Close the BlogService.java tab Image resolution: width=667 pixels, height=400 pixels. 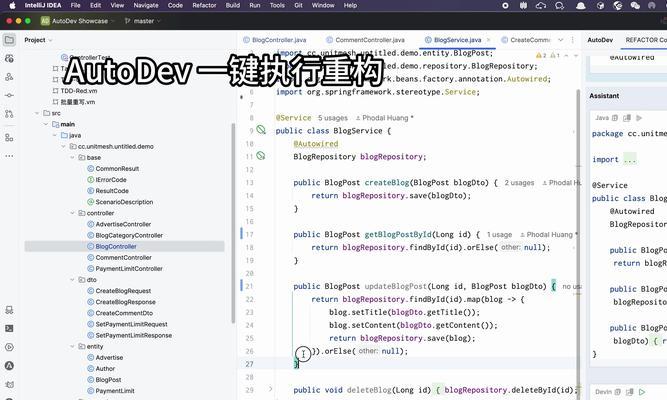(x=488, y=40)
